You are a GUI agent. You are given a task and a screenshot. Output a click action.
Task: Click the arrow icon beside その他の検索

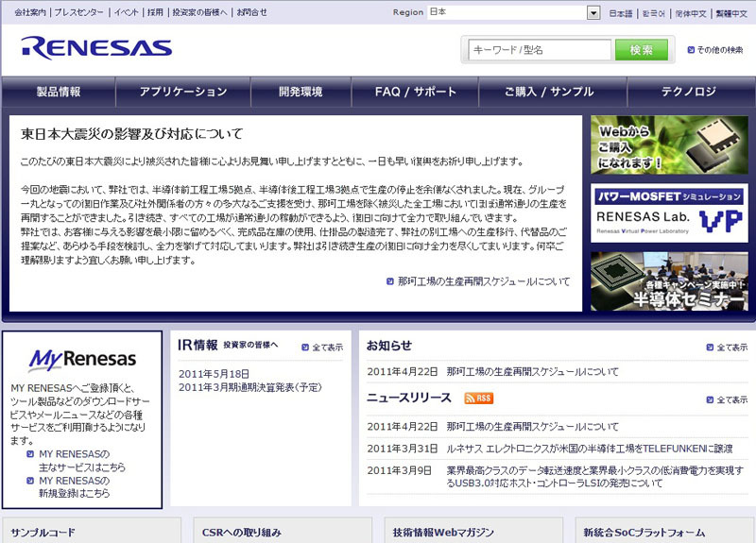coord(691,50)
